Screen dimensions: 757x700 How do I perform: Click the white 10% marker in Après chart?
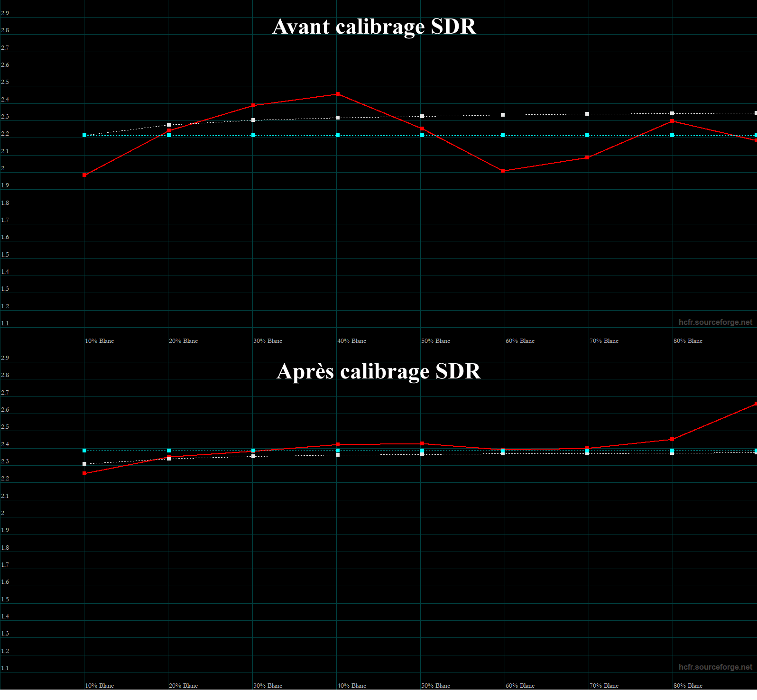point(84,464)
